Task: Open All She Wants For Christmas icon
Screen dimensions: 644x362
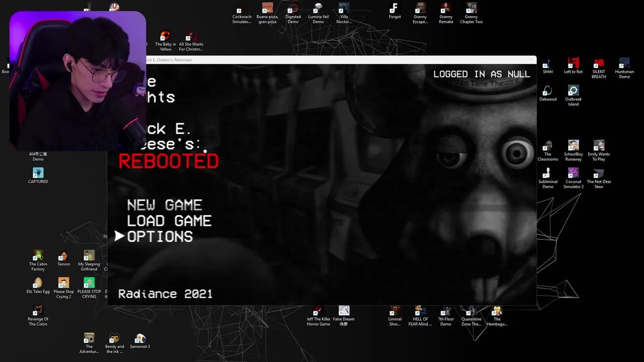Action: click(x=191, y=41)
